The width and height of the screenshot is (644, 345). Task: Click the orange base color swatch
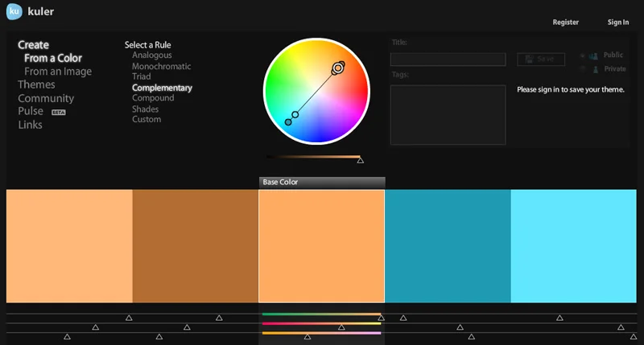pos(321,246)
